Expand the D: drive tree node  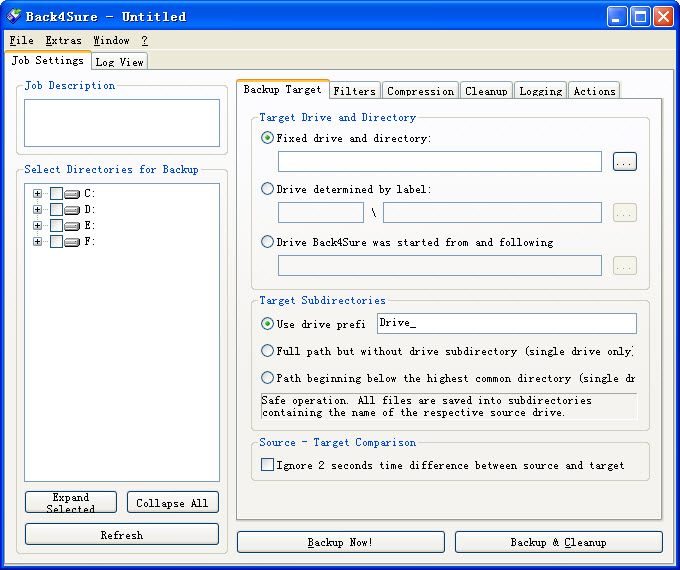click(38, 210)
